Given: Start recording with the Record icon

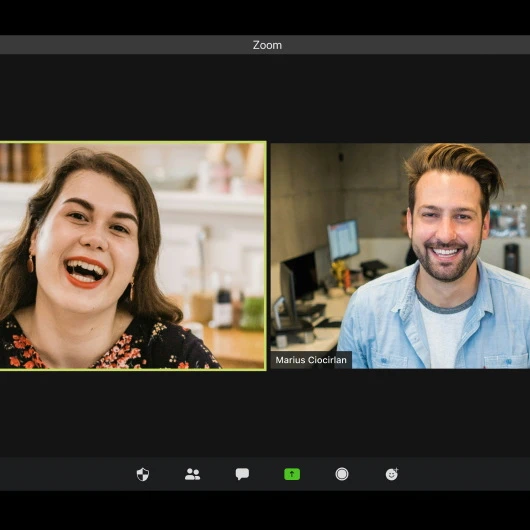Looking at the screenshot, I should (x=342, y=474).
